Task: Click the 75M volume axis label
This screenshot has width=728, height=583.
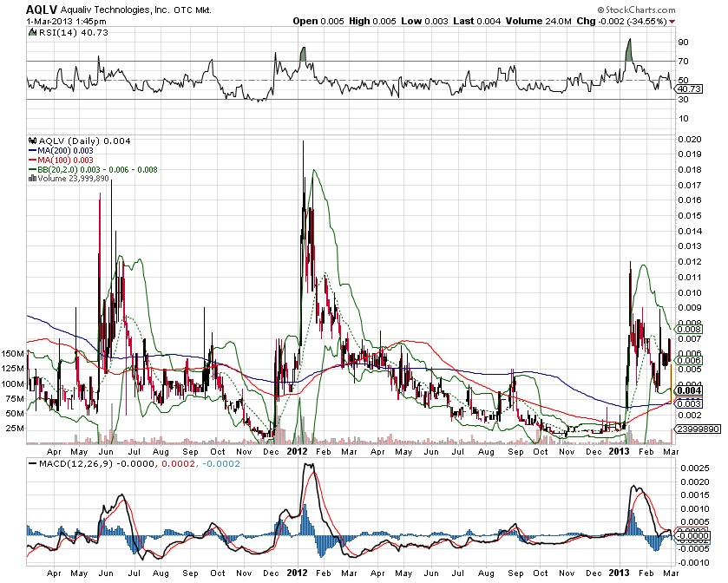Action: coord(15,399)
